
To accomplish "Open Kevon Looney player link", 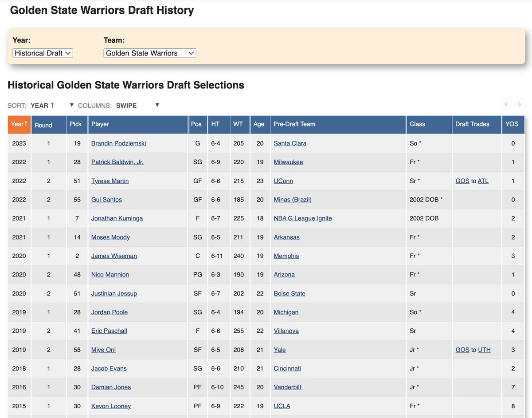I will [x=111, y=406].
